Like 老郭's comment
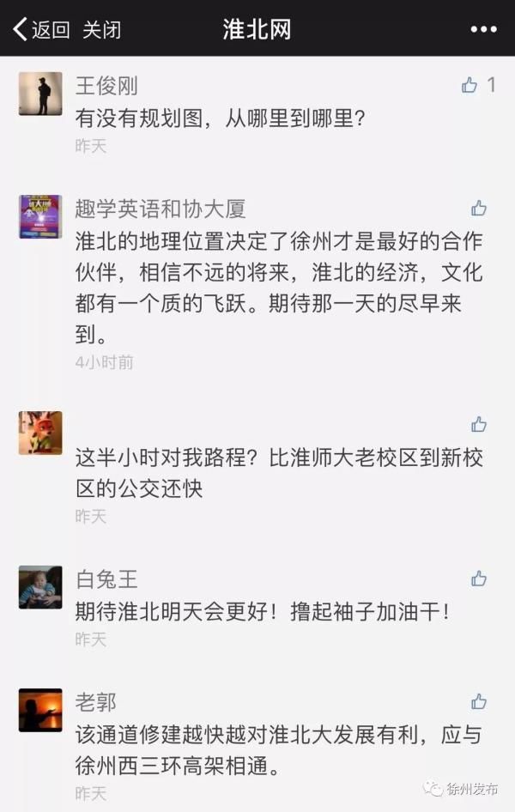This screenshot has width=515, height=812. (x=479, y=701)
